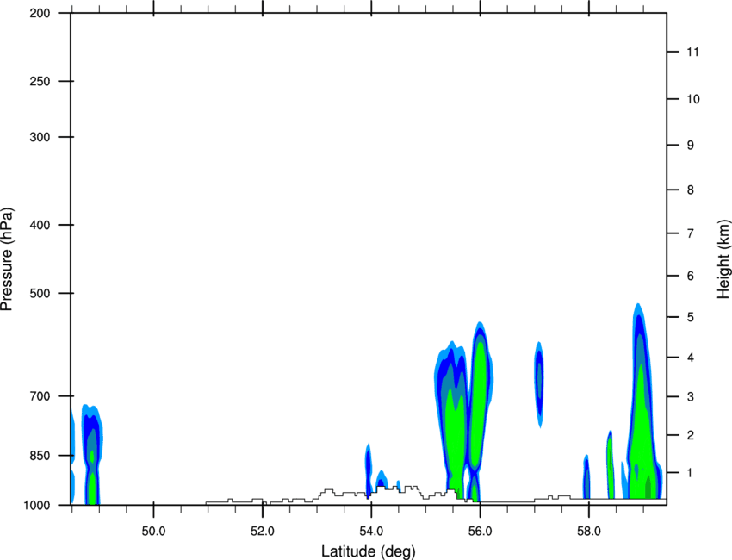The width and height of the screenshot is (732, 560).
Task: Click the 4 km height label
Action: [x=691, y=358]
